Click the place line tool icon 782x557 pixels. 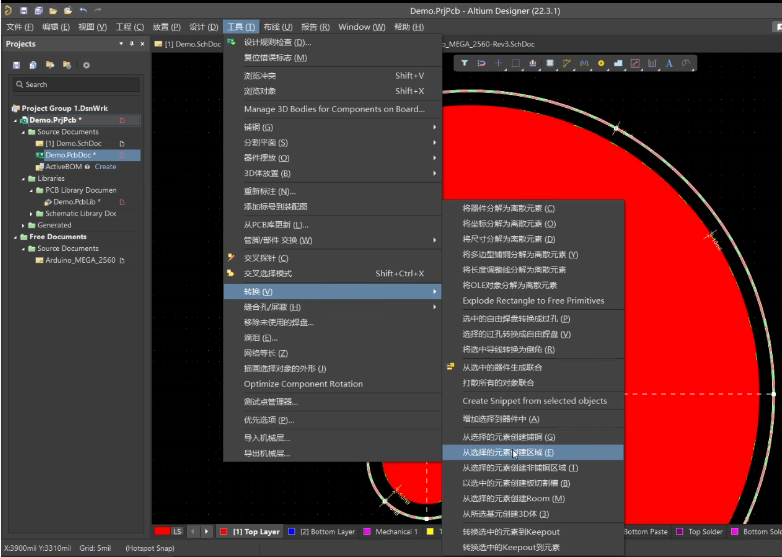[635, 63]
